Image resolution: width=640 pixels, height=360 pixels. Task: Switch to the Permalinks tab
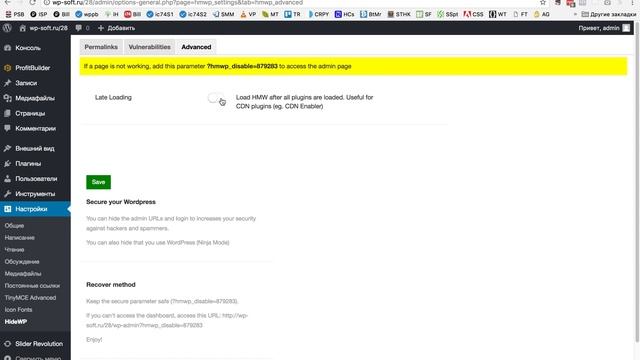tap(101, 47)
